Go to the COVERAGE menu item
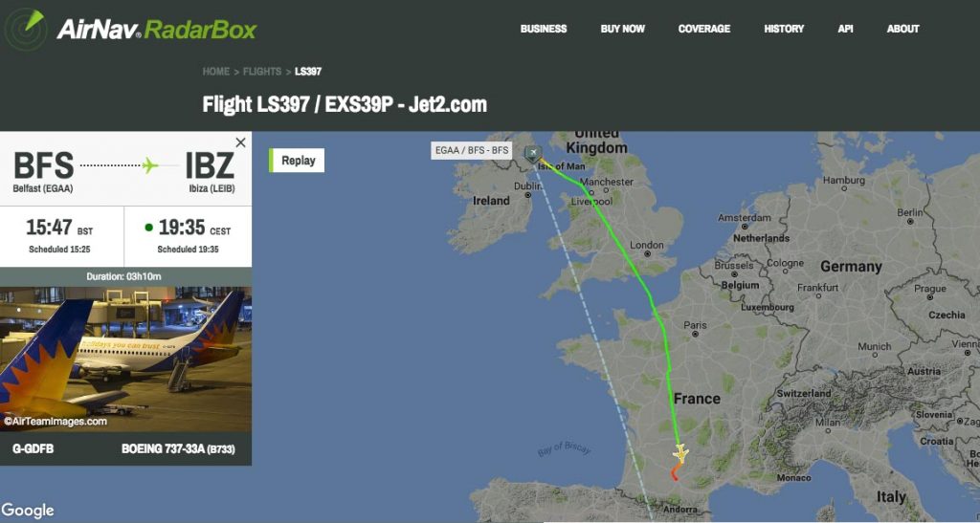This screenshot has height=523, width=980. click(x=704, y=29)
